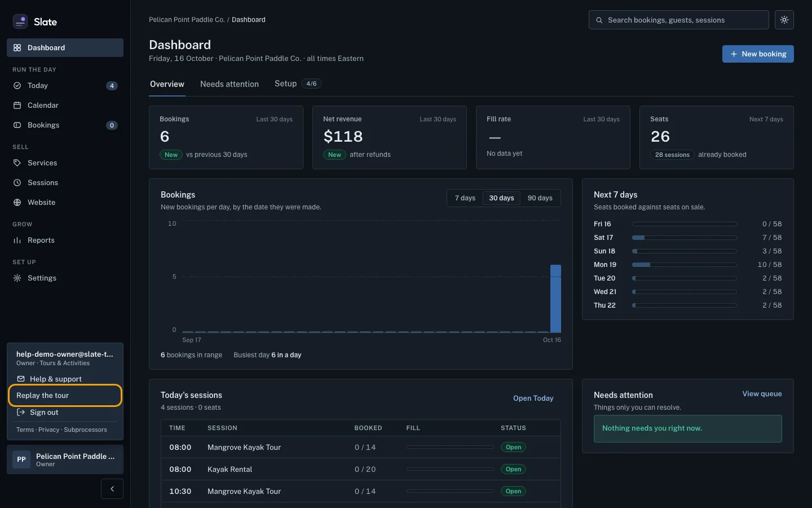Sign out of the account
This screenshot has height=508, width=812.
point(65,413)
